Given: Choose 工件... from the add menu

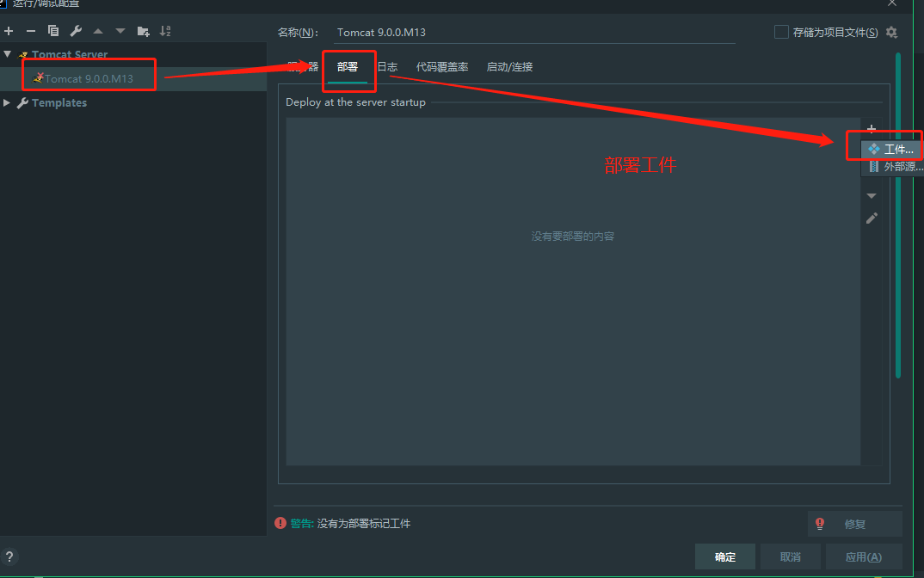Looking at the screenshot, I should [891, 149].
